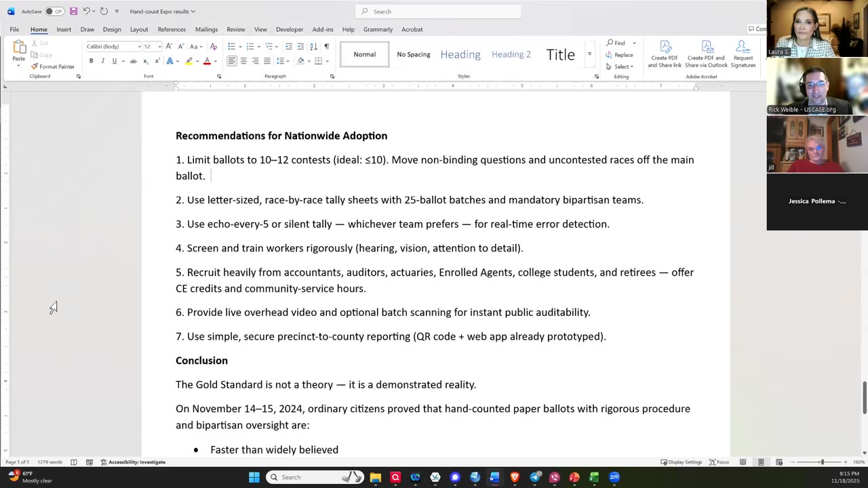Apply italic formatting with the I icon
The width and height of the screenshot is (868, 488).
tap(103, 61)
